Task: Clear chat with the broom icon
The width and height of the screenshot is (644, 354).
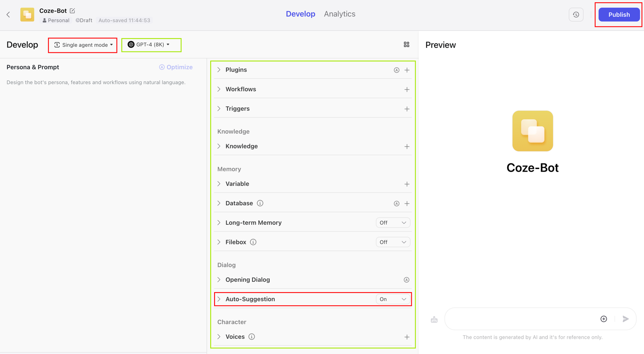Action: 434,319
